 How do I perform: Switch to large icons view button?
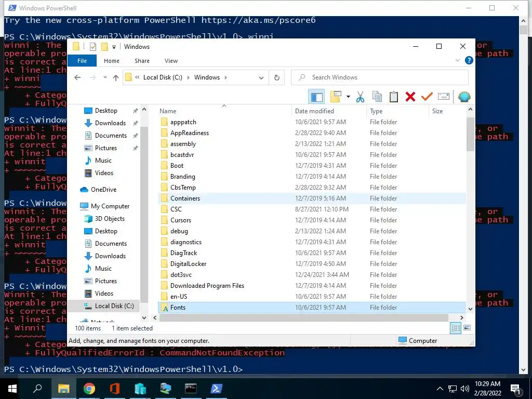pyautogui.click(x=467, y=328)
